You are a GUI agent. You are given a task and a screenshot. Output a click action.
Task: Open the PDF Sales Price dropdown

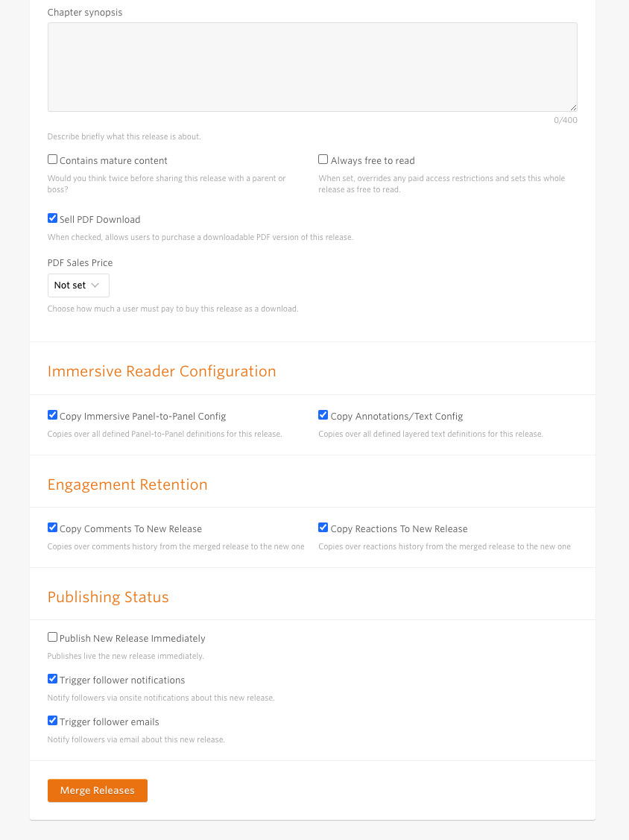pyautogui.click(x=78, y=285)
